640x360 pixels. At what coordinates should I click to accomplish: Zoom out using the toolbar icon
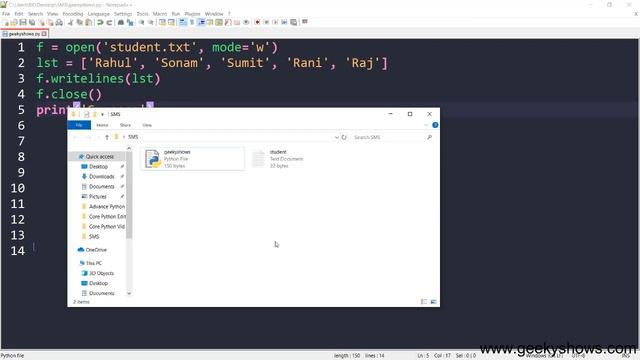pos(151,22)
